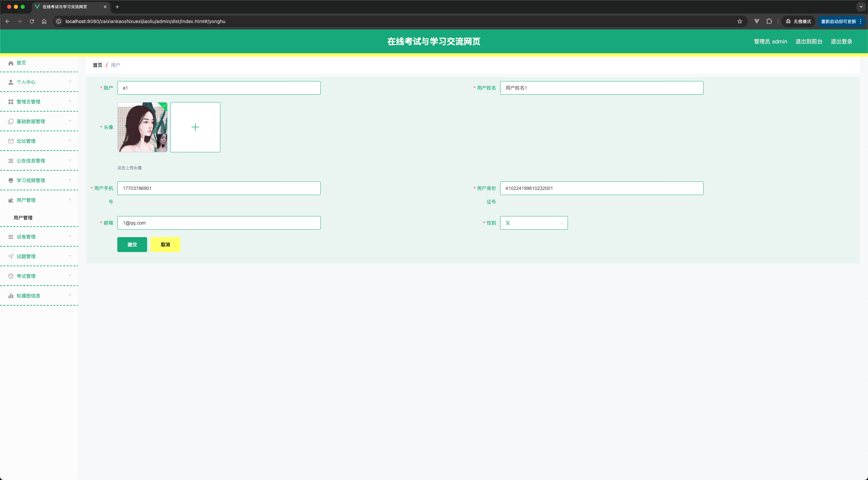Click the browser back arrow
The width and height of the screenshot is (868, 480).
7,21
